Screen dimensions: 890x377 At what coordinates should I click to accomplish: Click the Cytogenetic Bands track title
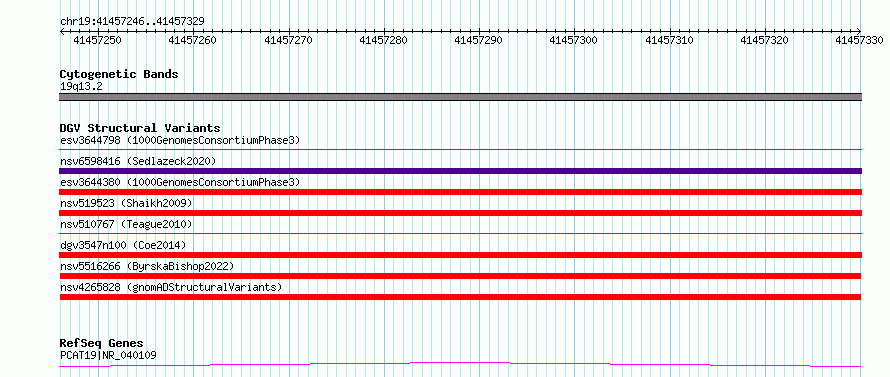tap(119, 74)
